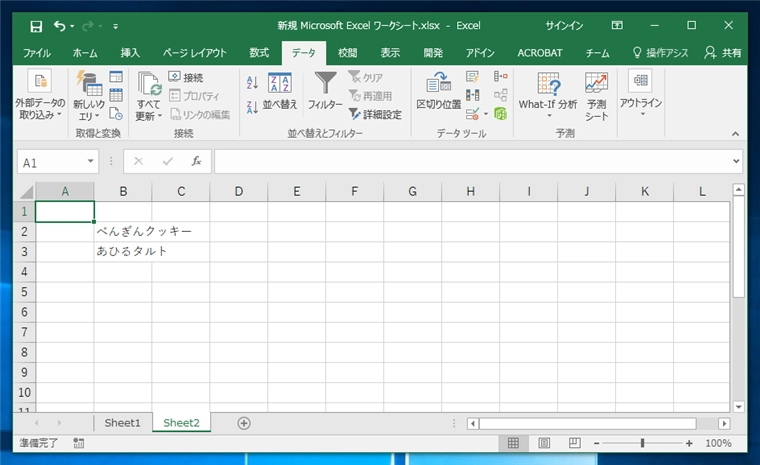This screenshot has width=760, height=465.
Task: Click the プロパティ button
Action: click(x=194, y=96)
